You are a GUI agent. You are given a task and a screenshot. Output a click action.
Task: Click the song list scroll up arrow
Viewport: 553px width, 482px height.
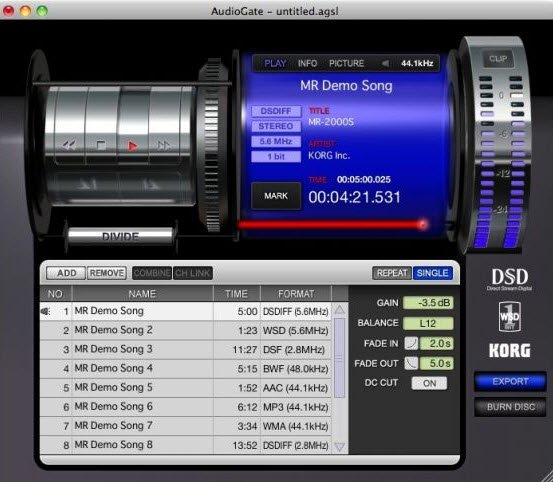click(x=340, y=310)
